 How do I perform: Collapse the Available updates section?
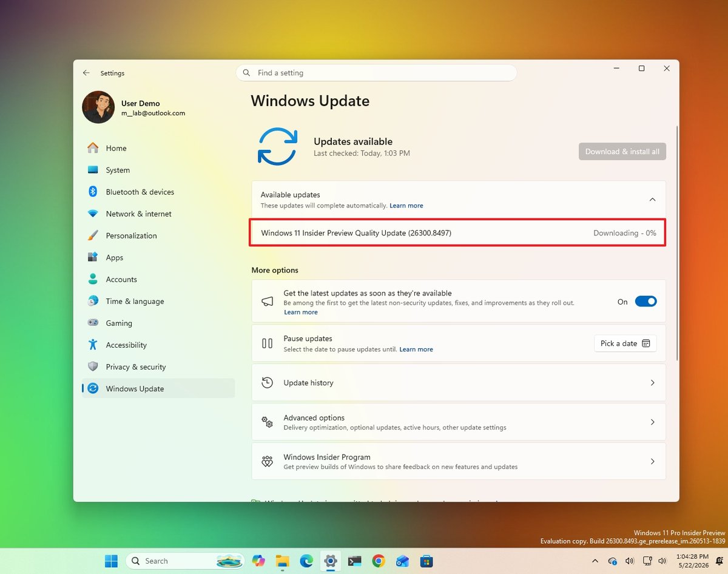652,200
